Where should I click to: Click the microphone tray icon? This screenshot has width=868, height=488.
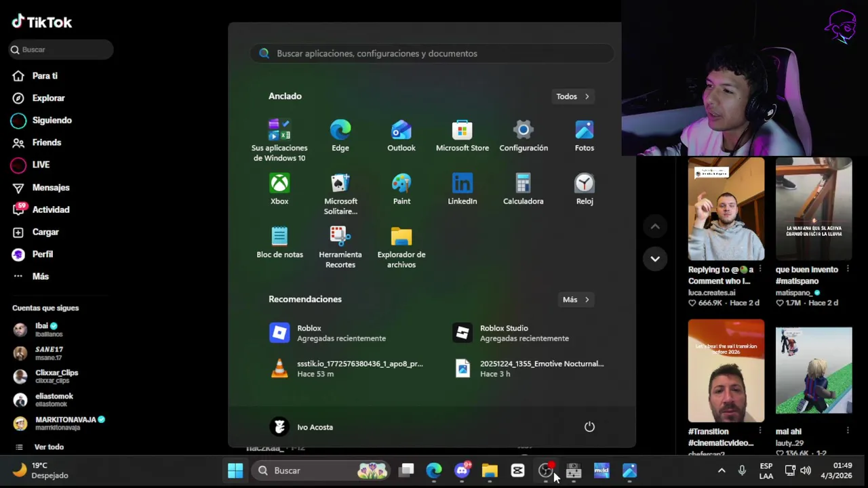click(742, 470)
